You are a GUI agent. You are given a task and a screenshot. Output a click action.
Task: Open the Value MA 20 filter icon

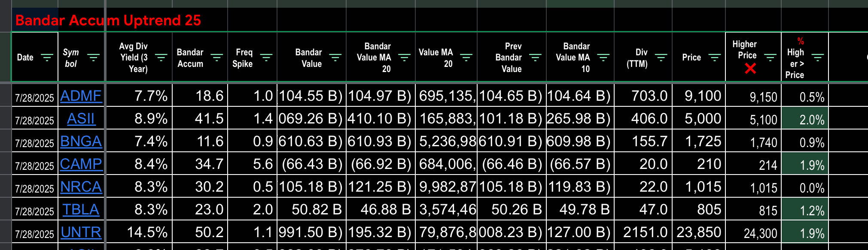pyautogui.click(x=466, y=57)
